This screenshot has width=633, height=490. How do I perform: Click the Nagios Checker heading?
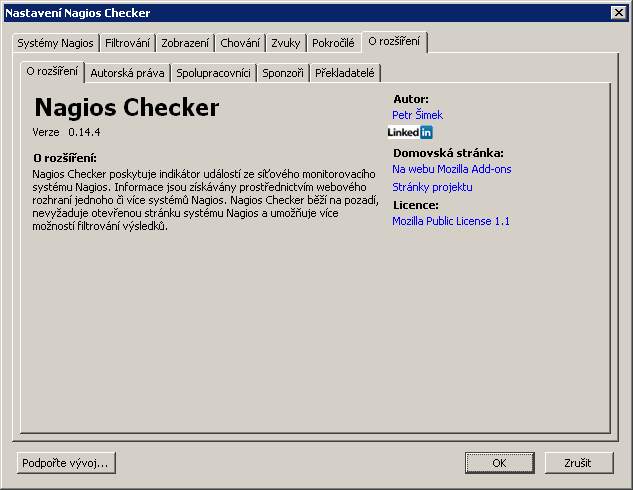[x=127, y=107]
